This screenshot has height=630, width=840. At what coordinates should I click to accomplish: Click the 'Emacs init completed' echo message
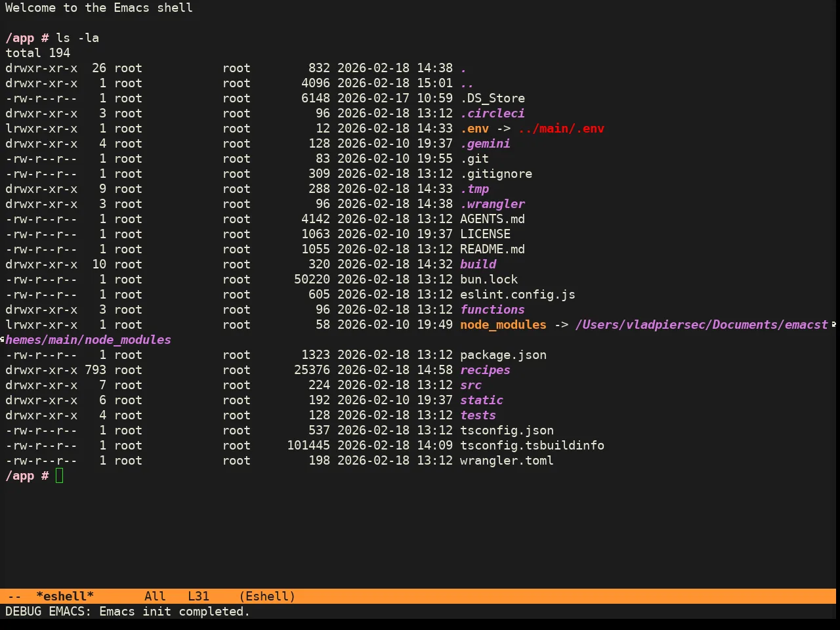(175, 612)
